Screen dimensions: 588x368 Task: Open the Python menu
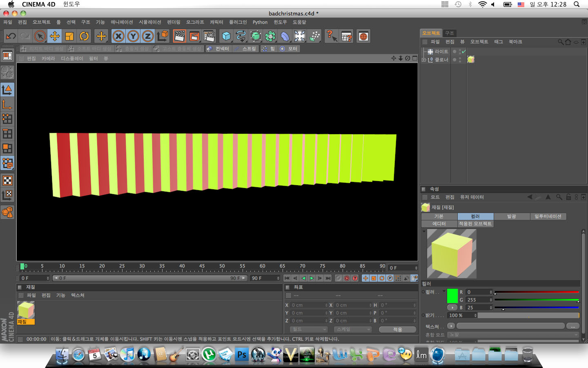click(x=260, y=22)
